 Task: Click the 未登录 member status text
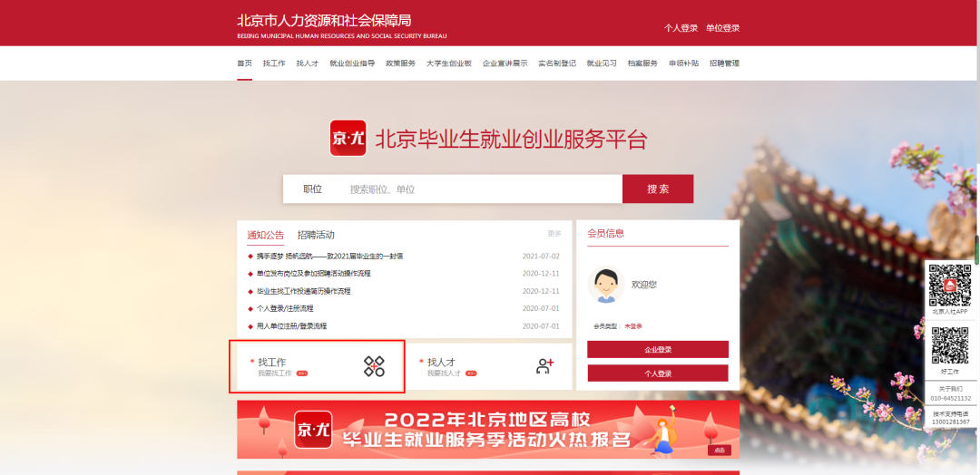pos(633,326)
